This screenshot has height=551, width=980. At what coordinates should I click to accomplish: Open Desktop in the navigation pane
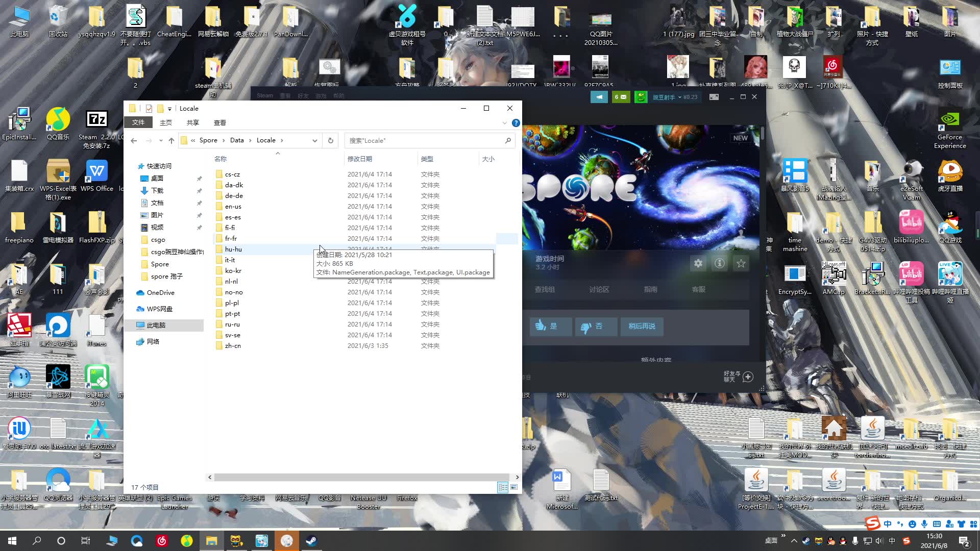tap(157, 178)
